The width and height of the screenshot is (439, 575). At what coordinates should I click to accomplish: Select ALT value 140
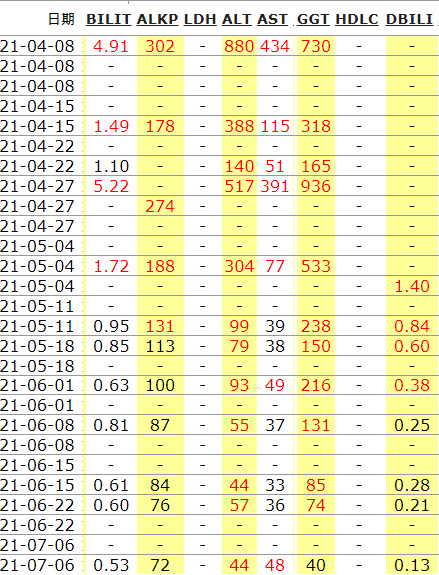click(x=239, y=166)
